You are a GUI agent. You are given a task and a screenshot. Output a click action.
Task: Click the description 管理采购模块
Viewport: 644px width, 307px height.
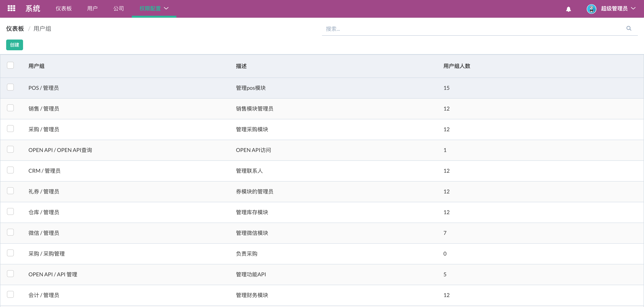point(252,129)
